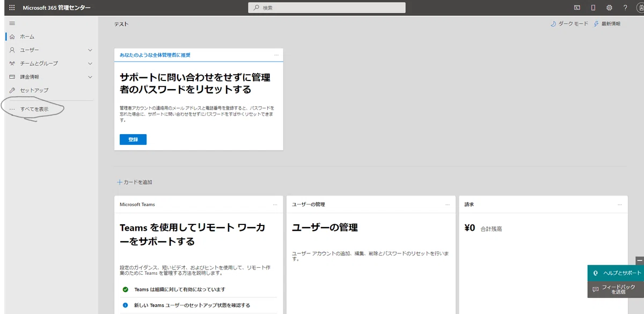Click the Microsoft 365 管理センター title
644x314 pixels.
pos(57,8)
